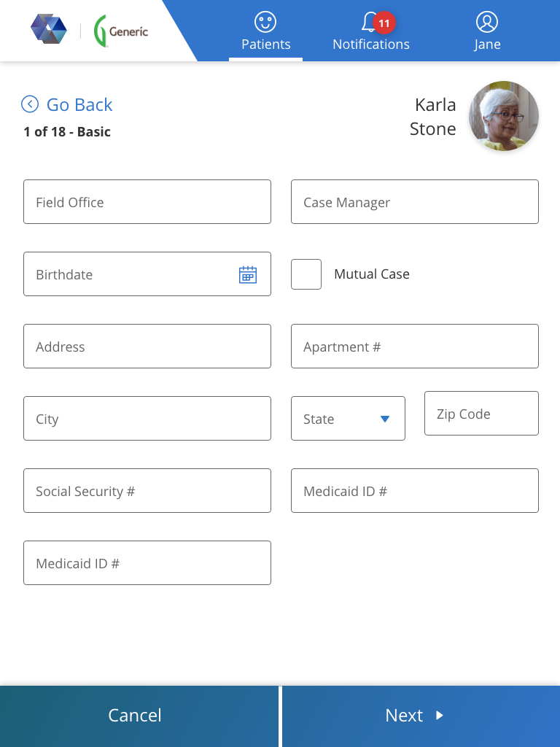560x747 pixels.
Task: Click the hexagonal app logo
Action: [x=49, y=28]
